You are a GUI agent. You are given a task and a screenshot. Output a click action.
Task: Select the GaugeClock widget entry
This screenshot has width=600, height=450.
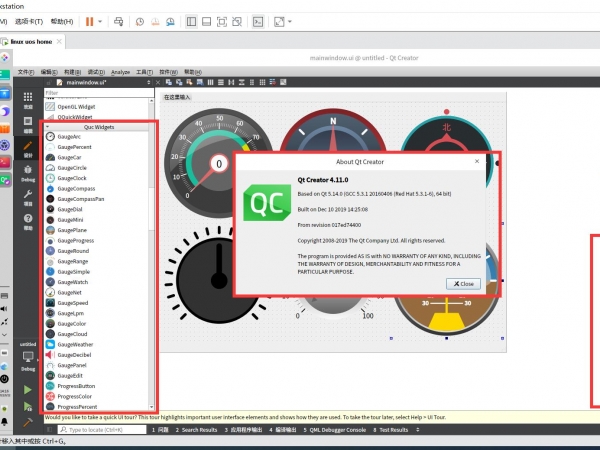click(x=72, y=178)
